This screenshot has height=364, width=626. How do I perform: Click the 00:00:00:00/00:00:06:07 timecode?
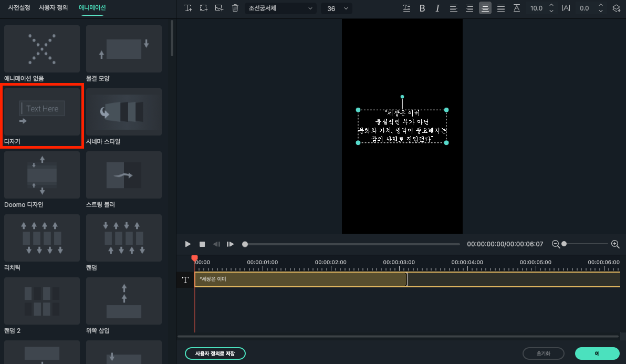(x=505, y=244)
